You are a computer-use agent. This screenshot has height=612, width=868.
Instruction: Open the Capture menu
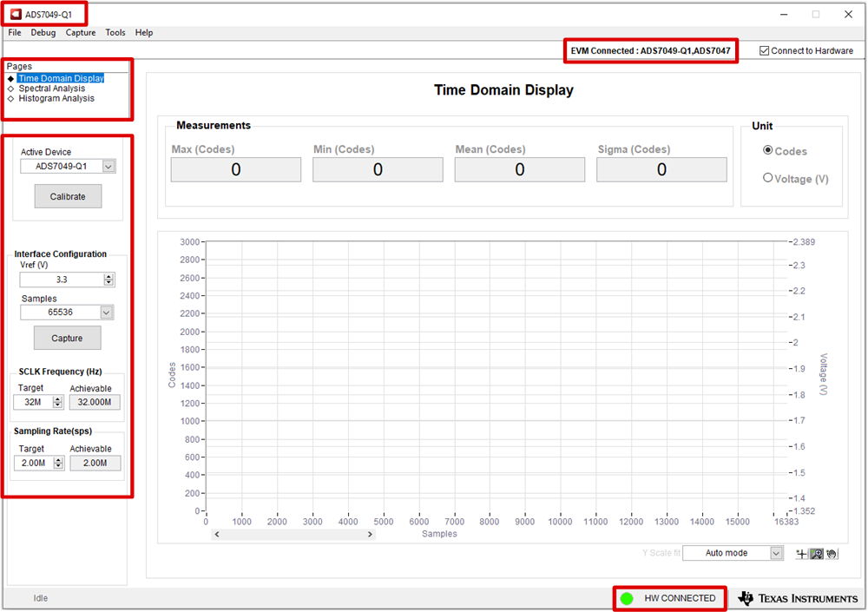pos(81,32)
